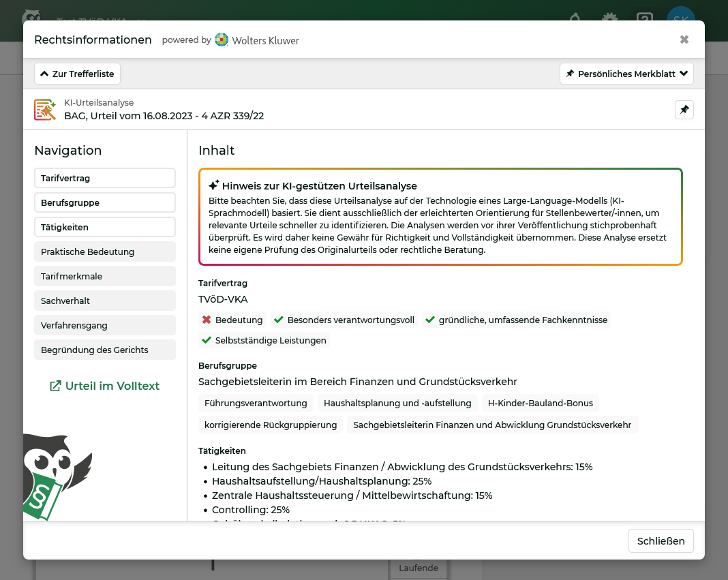This screenshot has height=580, width=728.
Task: Click the green check by Besonders verantwortungsvoll
Action: pos(279,320)
